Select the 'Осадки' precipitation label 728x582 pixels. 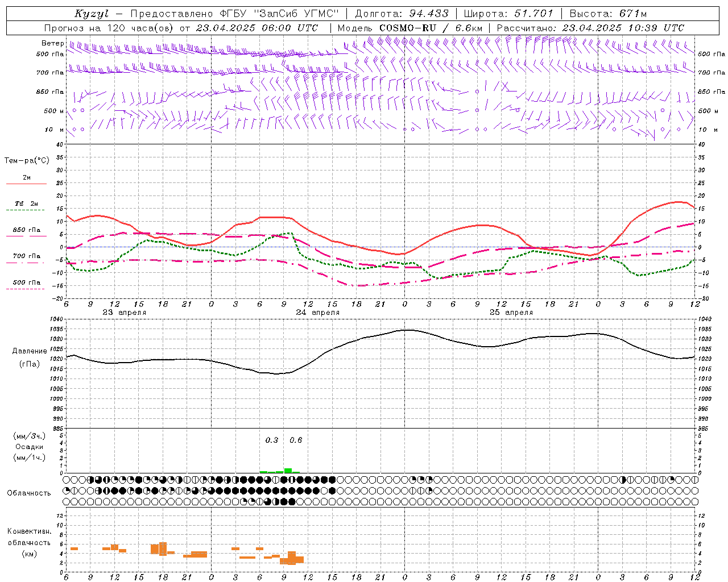30,447
